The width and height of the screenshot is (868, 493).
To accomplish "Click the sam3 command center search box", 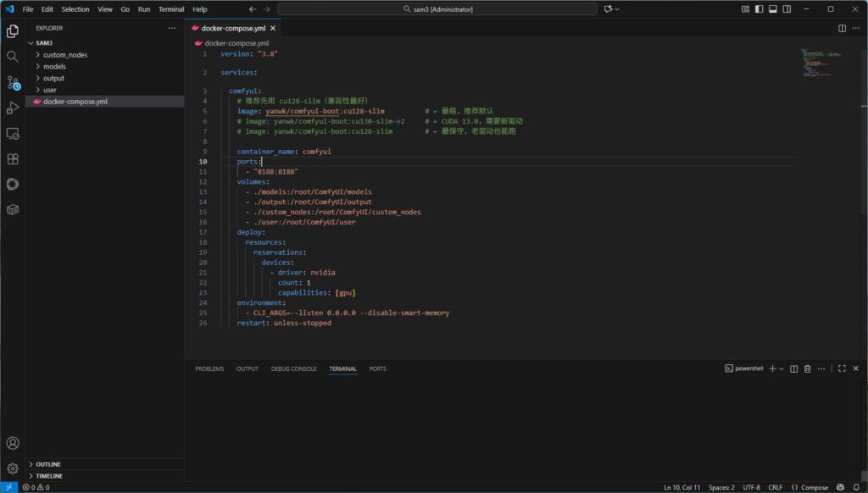I will point(437,9).
